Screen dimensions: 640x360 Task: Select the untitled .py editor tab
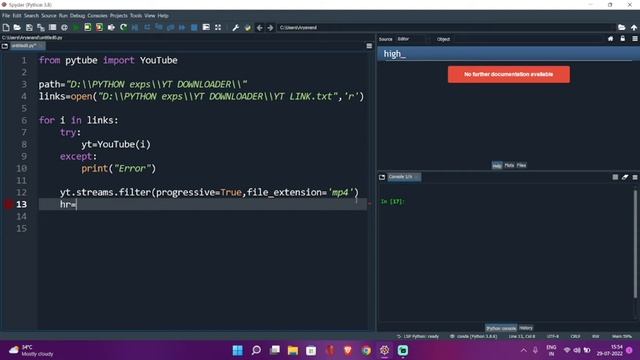[x=27, y=46]
